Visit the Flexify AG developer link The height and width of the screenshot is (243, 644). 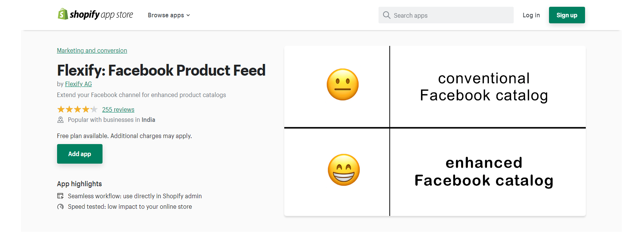78,84
